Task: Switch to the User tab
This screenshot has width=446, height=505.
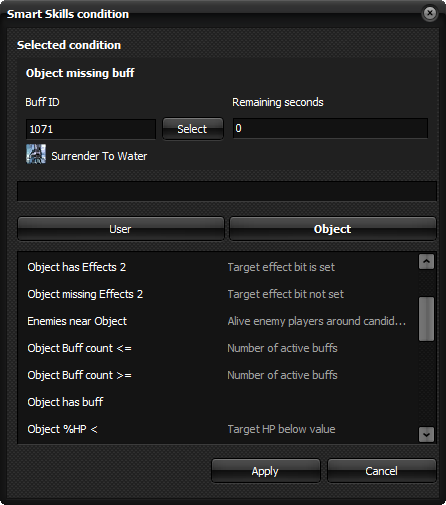Action: (121, 229)
